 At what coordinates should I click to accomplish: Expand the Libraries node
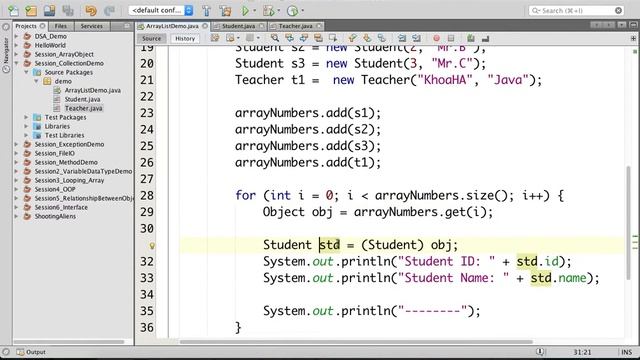click(x=26, y=126)
